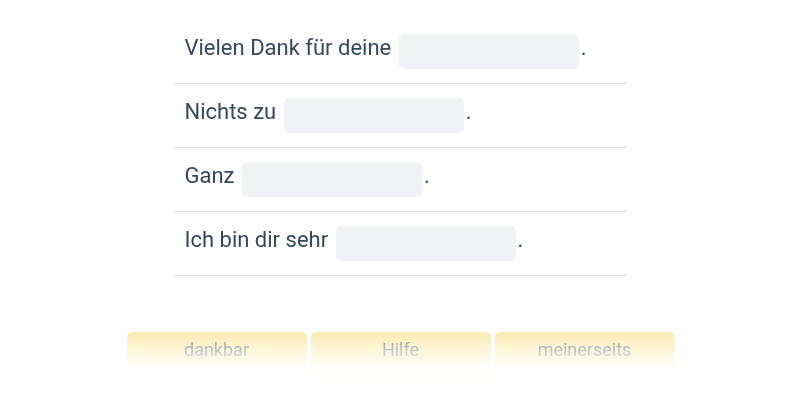The height and width of the screenshot is (400, 800).
Task: Click the period ending the 'Ganz' sentence
Action: (x=427, y=178)
